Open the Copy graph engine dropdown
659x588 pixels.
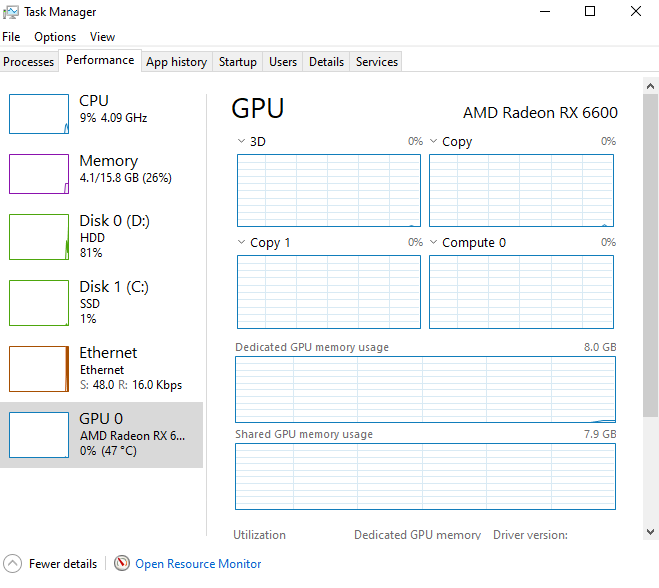[434, 142]
